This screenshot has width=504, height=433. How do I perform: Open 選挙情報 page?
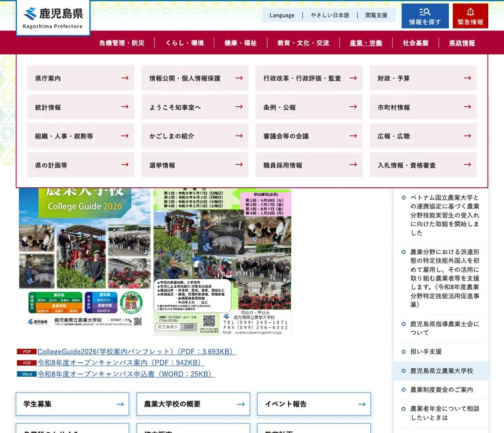[x=195, y=165]
